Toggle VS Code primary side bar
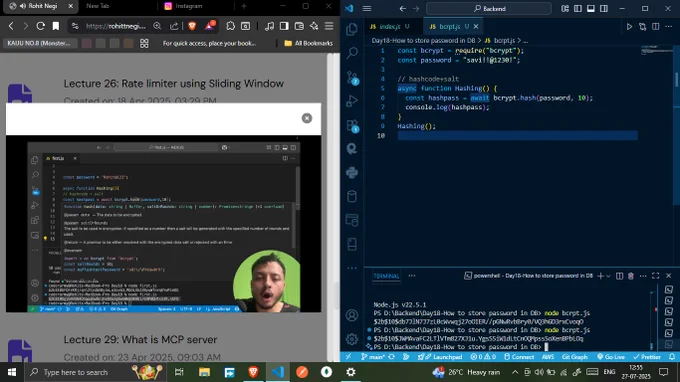Viewport: 680px width, 382px height. [578, 8]
